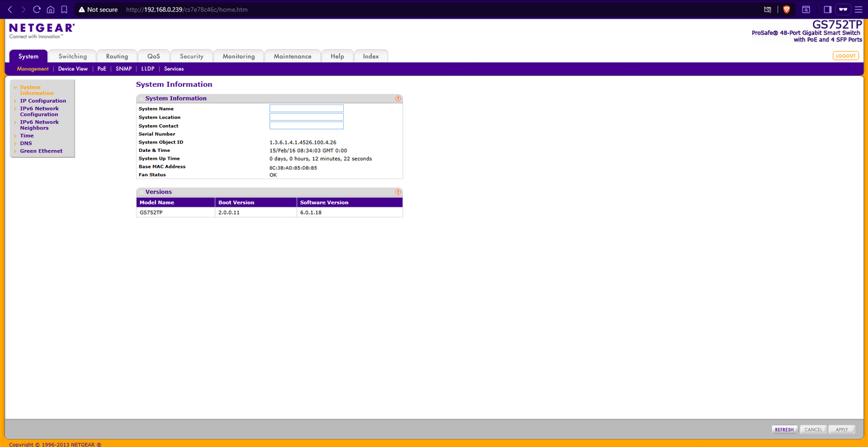868x447 pixels.
Task: Bookmark this page icon
Action: (x=64, y=10)
